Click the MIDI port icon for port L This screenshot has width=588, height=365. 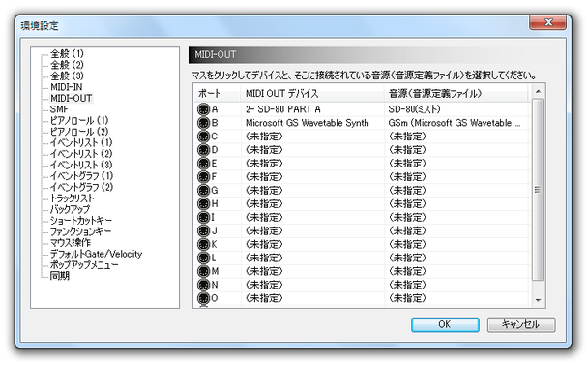click(x=203, y=258)
